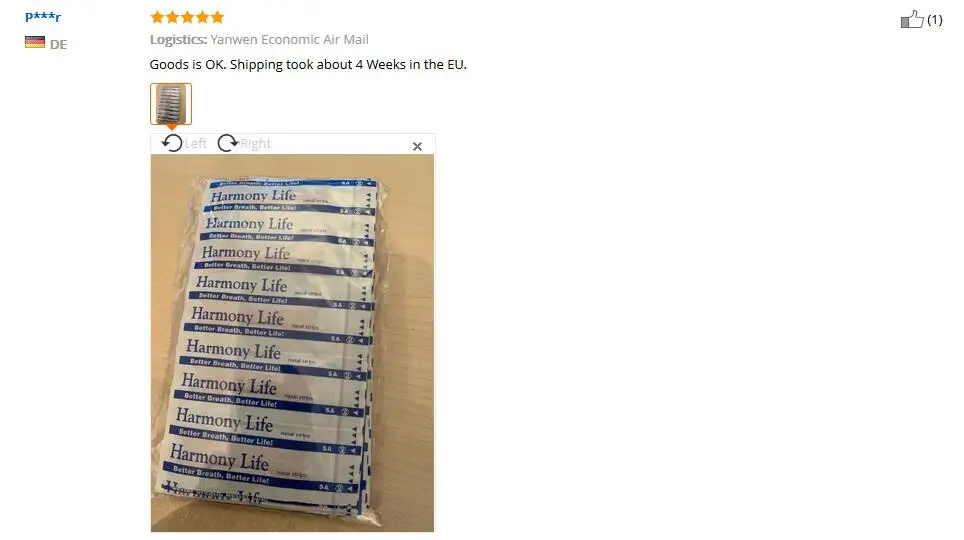964x540 pixels.
Task: Click the German flag icon
Action: point(35,42)
